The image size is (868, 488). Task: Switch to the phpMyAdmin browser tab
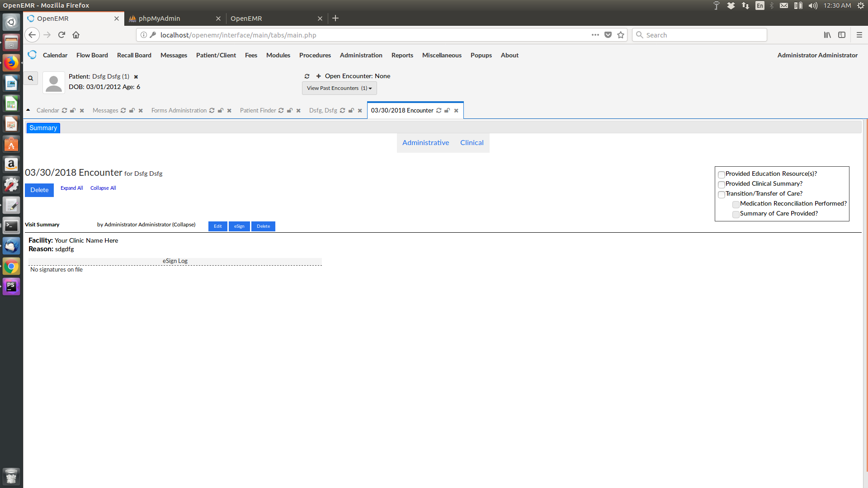tap(175, 19)
